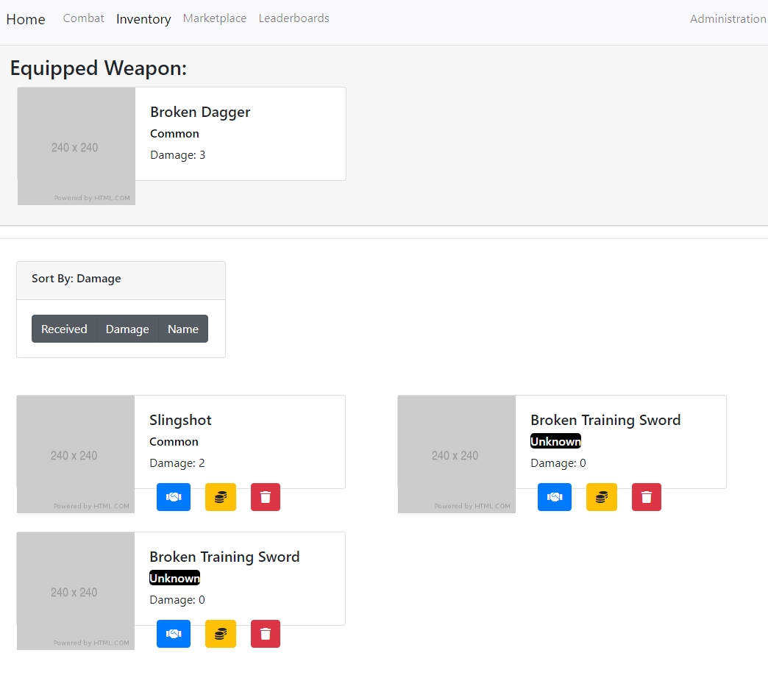768x700 pixels.
Task: Trade the Broken Training Sword below Slingshot
Action: (x=174, y=634)
